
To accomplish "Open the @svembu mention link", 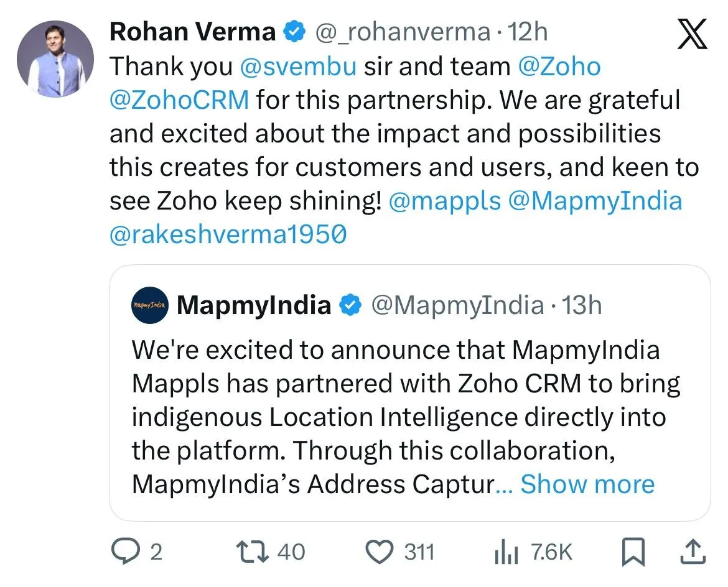I will pyautogui.click(x=298, y=67).
